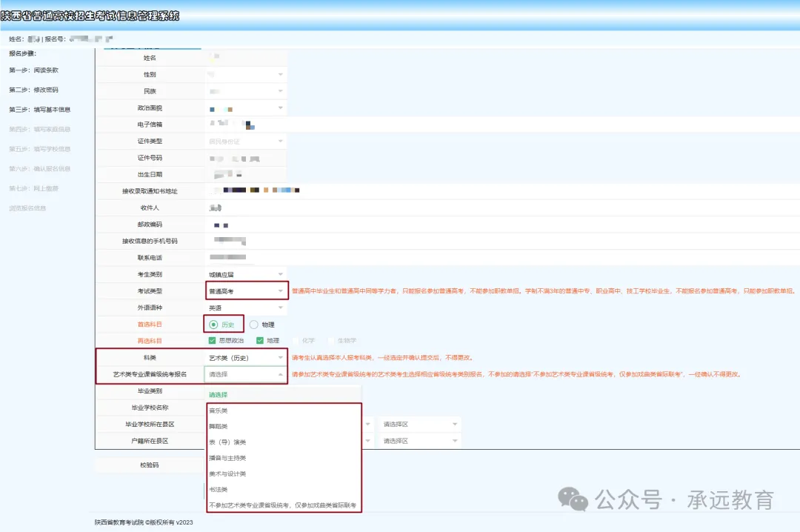This screenshot has height=532, width=800.
Task: Tick the 化学 checkbox
Action: 296,341
